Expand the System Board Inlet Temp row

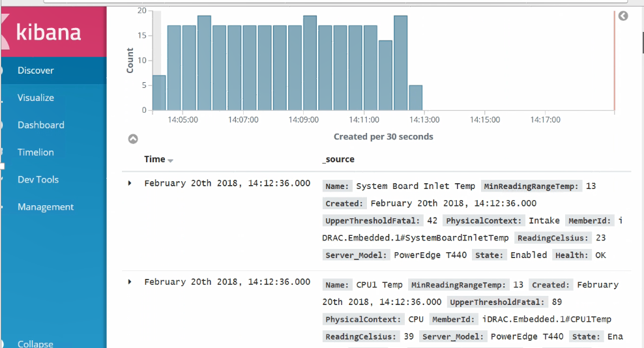tap(130, 184)
